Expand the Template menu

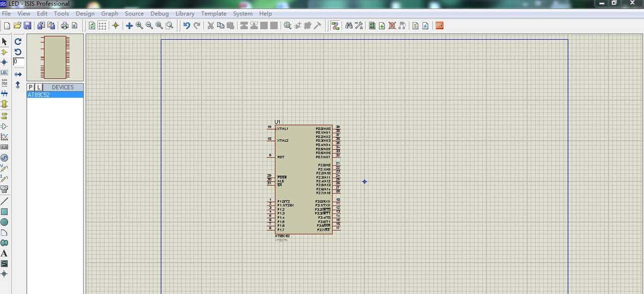(x=213, y=14)
